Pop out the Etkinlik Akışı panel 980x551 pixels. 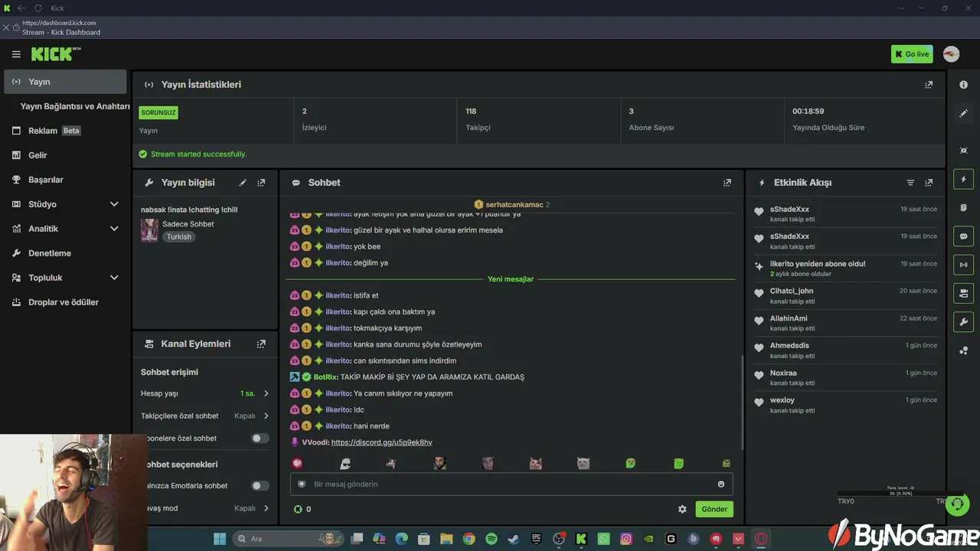(x=929, y=183)
